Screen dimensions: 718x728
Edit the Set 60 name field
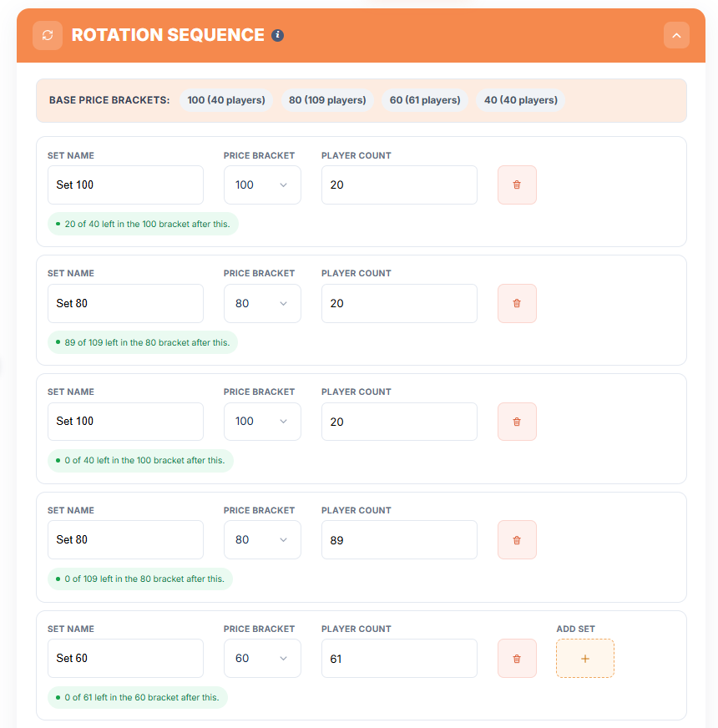tap(125, 659)
